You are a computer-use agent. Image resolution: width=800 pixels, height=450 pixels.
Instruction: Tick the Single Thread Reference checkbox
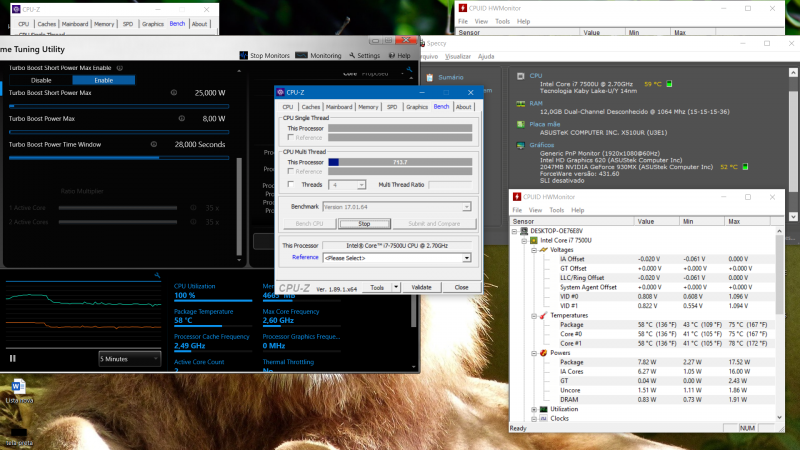coord(291,138)
